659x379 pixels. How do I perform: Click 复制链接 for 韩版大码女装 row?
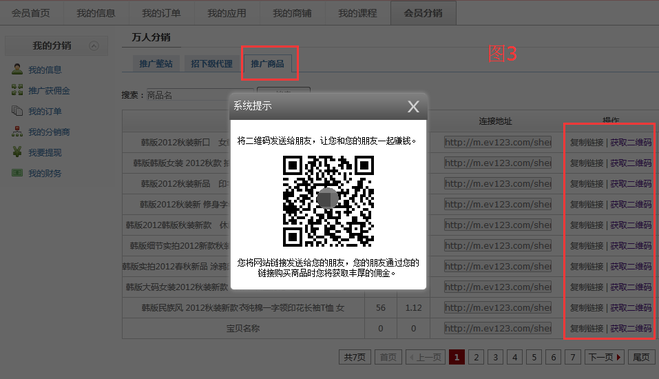pyautogui.click(x=587, y=287)
